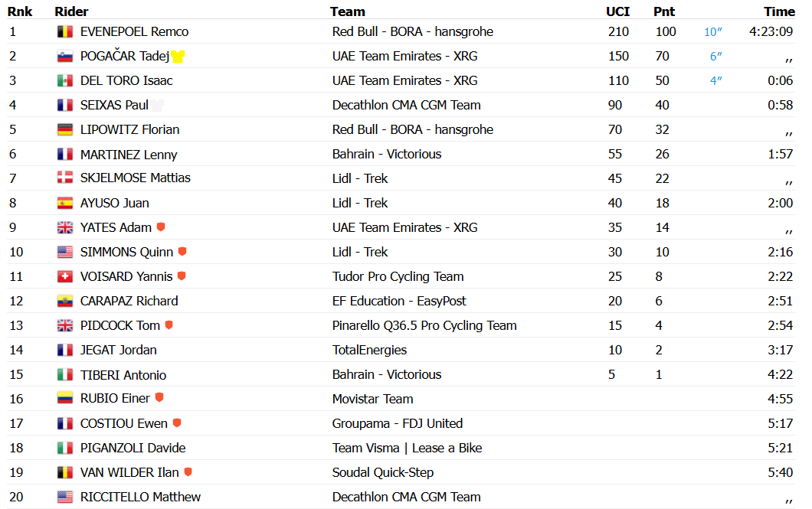The width and height of the screenshot is (812, 509).
Task: Click the Swiss flag beside VOISARD Yannis
Action: tap(65, 277)
